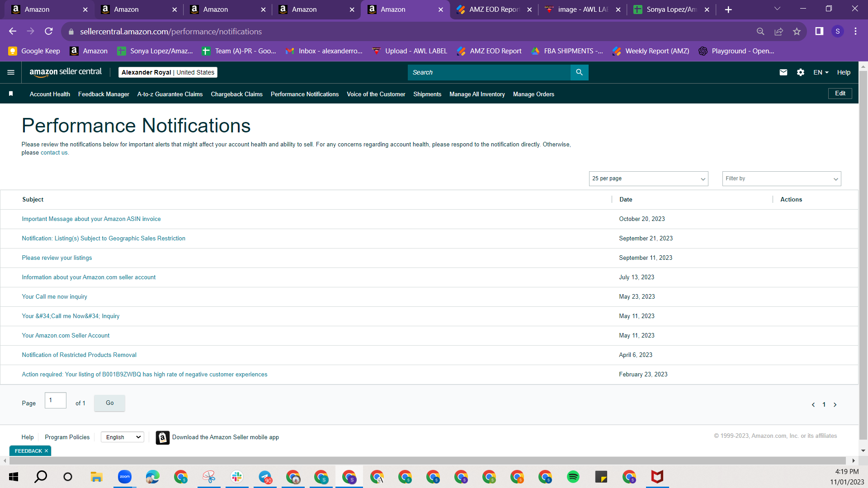Reload the page with refresh icon

tap(49, 31)
